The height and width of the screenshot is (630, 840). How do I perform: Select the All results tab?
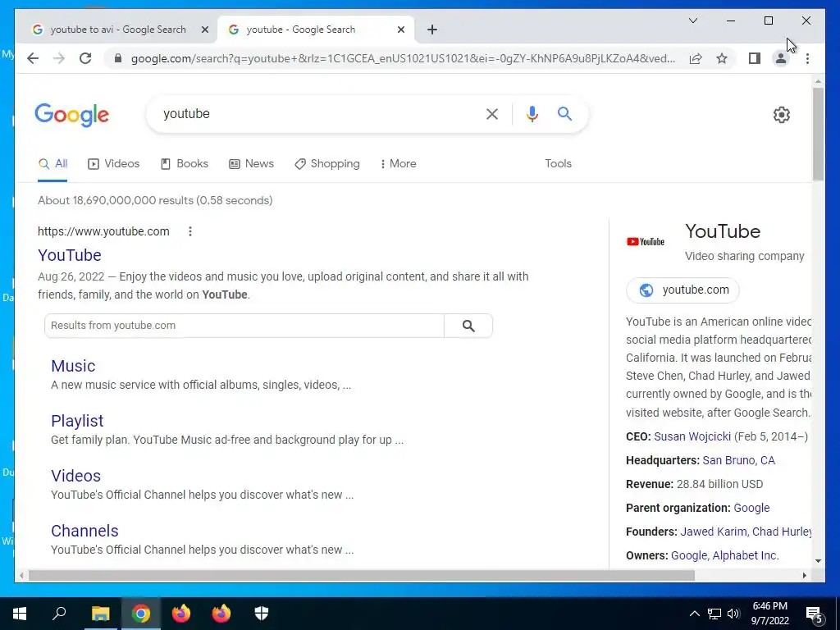[x=52, y=164]
